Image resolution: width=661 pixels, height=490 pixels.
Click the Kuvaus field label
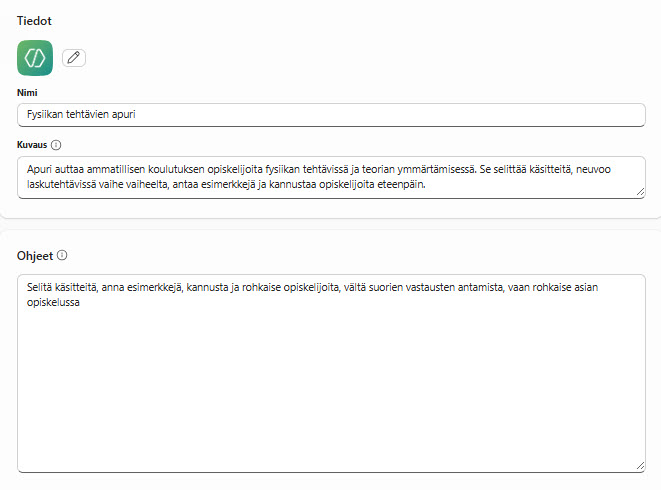[x=32, y=145]
